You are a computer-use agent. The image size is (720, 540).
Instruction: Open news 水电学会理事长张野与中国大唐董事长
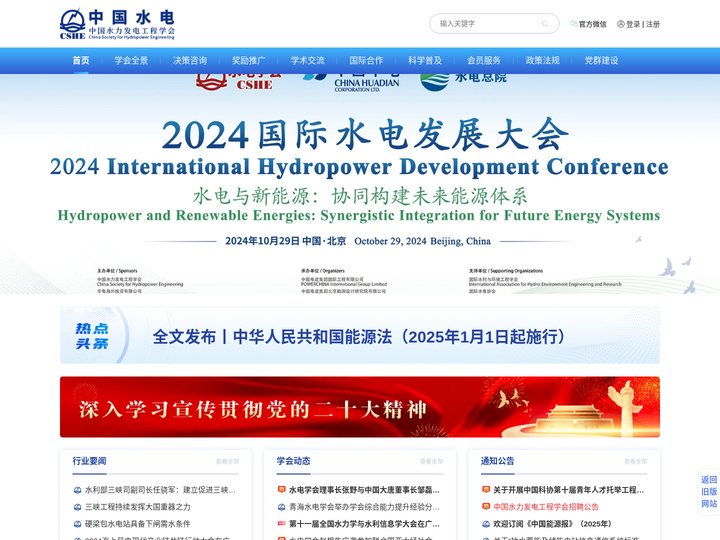pos(364,490)
